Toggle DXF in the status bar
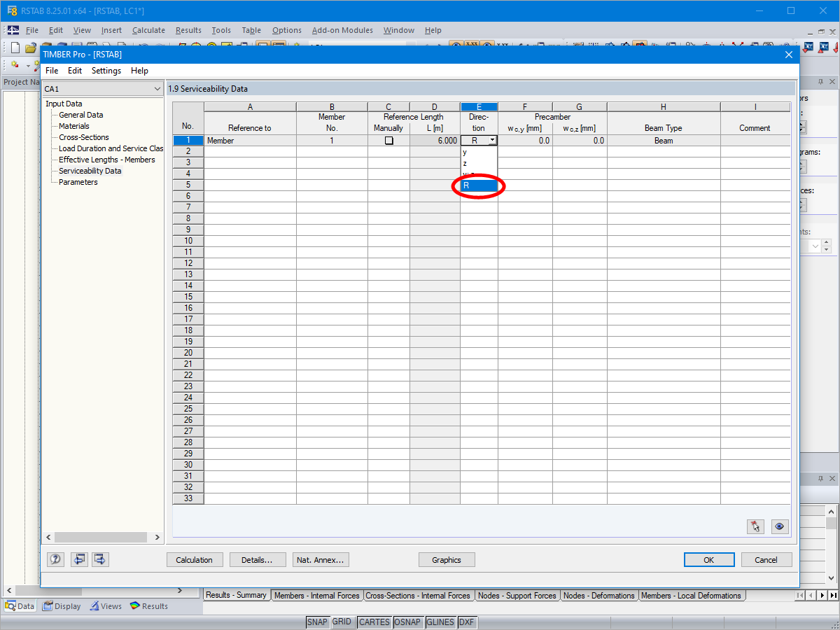The image size is (840, 630). [467, 622]
